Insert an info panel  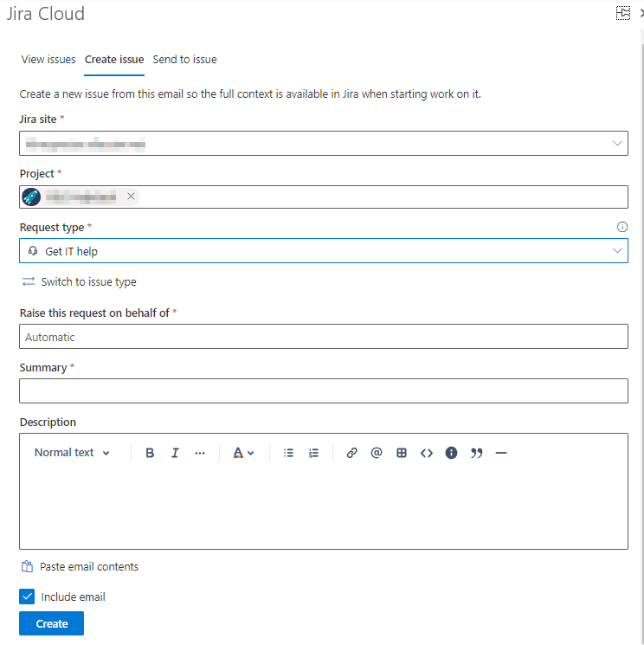tap(451, 453)
